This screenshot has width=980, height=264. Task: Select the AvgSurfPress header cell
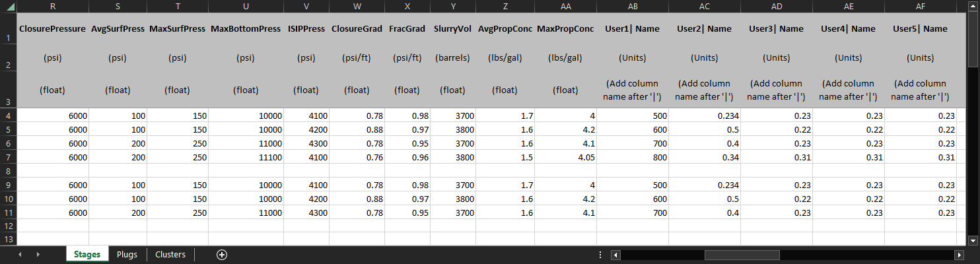(x=118, y=29)
